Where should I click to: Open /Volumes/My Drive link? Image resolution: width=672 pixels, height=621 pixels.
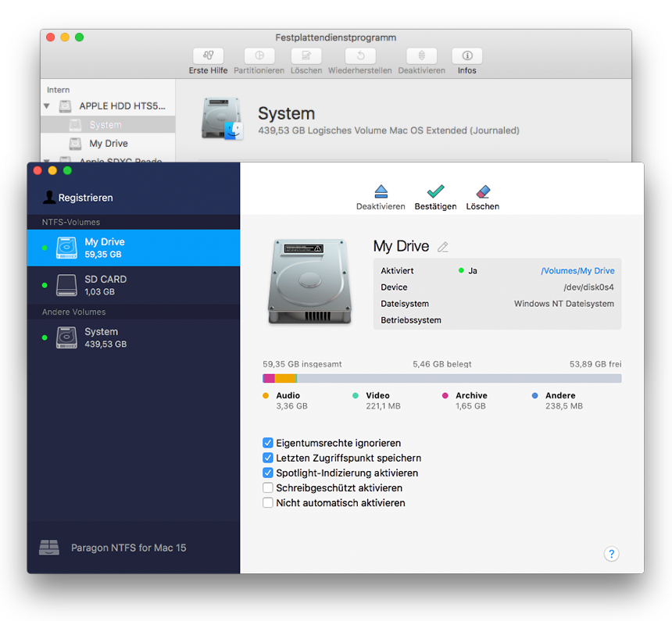(577, 271)
